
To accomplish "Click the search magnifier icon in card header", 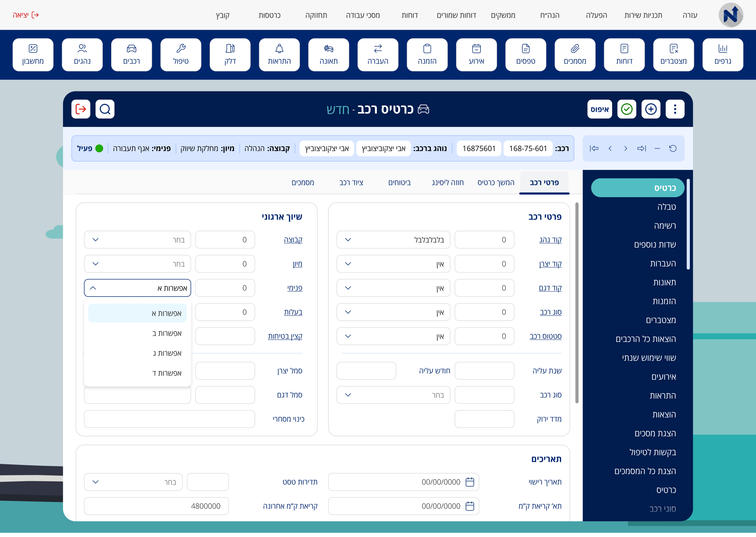I will (x=105, y=109).
